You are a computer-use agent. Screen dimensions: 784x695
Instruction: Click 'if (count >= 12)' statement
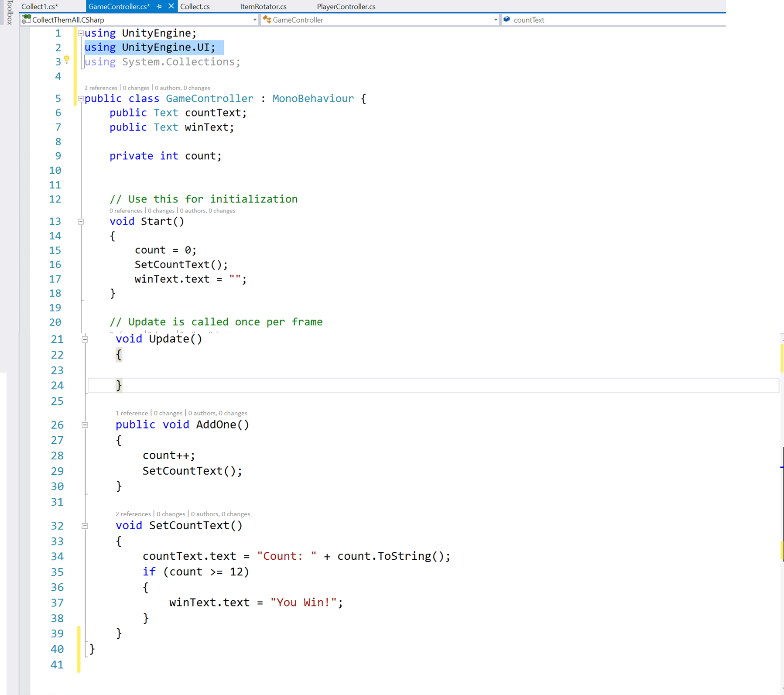pos(196,572)
